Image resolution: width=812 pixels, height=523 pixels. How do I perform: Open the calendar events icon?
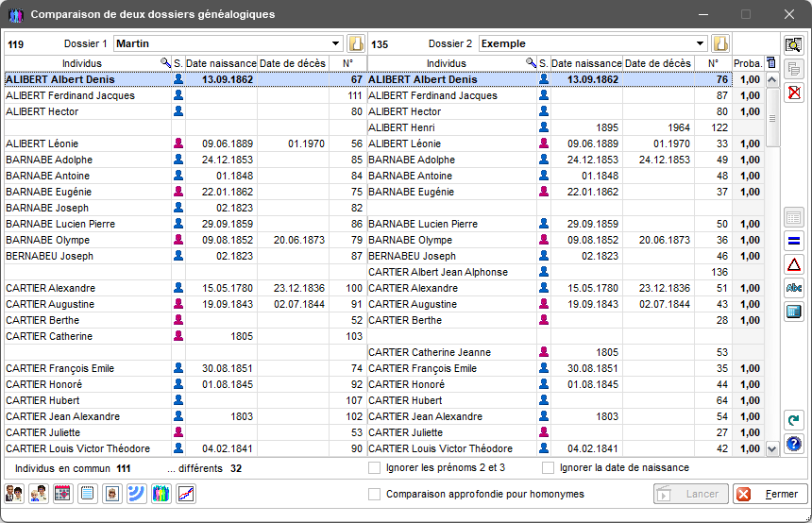point(62,494)
